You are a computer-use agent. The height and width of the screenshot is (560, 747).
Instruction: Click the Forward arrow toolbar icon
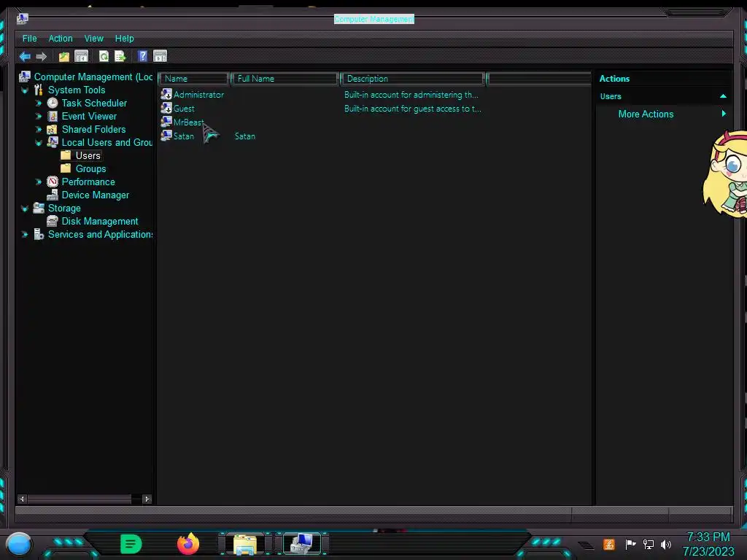click(x=42, y=57)
